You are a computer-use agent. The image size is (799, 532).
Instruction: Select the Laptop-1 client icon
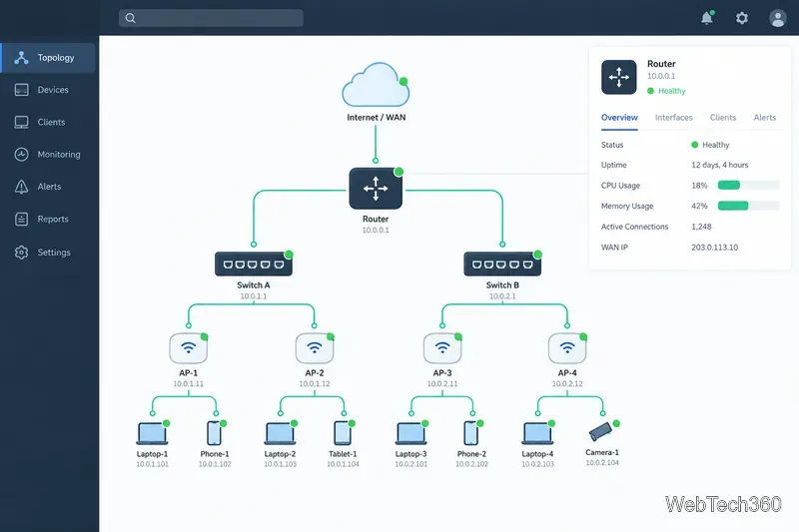(x=152, y=433)
